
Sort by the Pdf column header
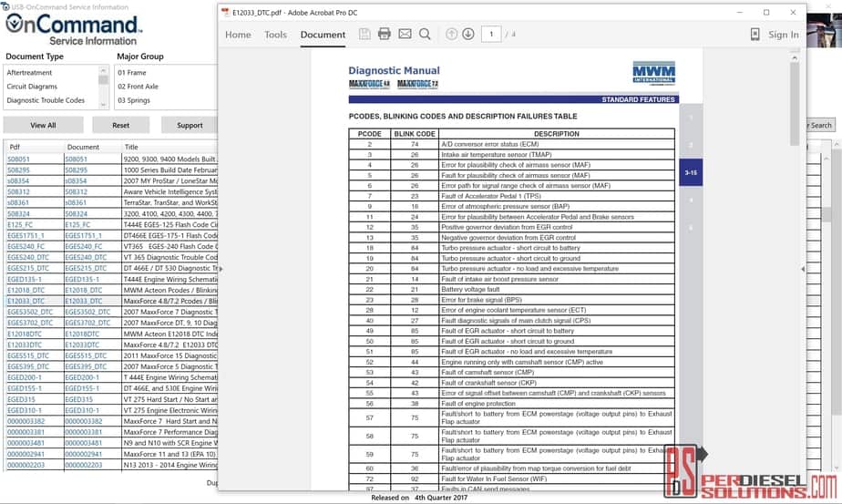[x=15, y=147]
